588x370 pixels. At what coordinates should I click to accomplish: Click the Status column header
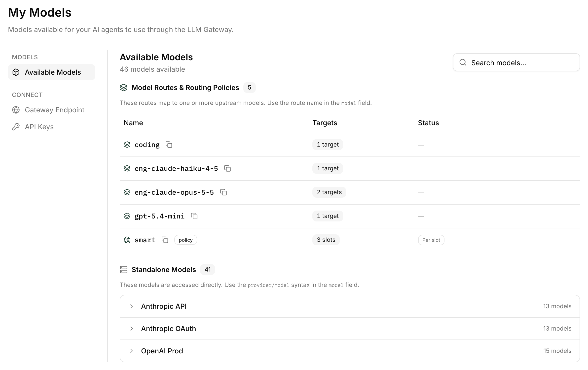tap(428, 123)
